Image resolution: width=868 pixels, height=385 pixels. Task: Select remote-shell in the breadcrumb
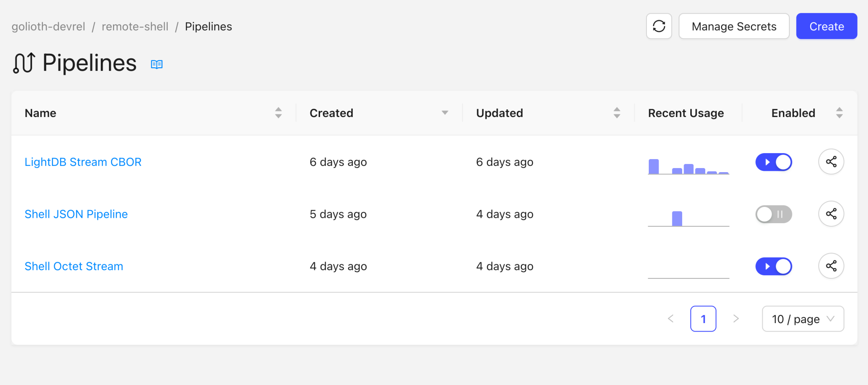[x=135, y=26]
